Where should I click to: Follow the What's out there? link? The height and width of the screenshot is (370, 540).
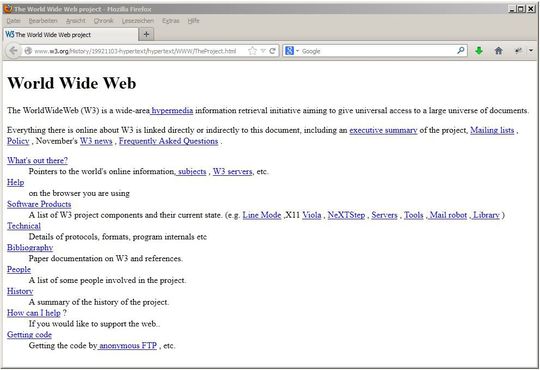point(37,161)
